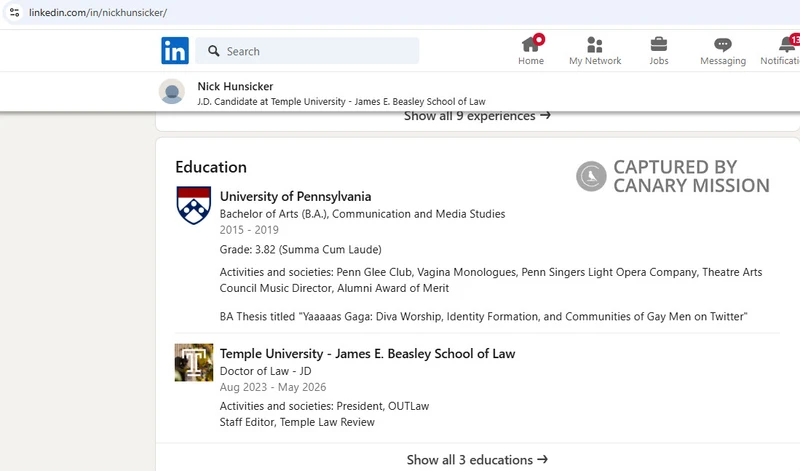Click the Education section heading
The height and width of the screenshot is (471, 800).
pyautogui.click(x=211, y=167)
